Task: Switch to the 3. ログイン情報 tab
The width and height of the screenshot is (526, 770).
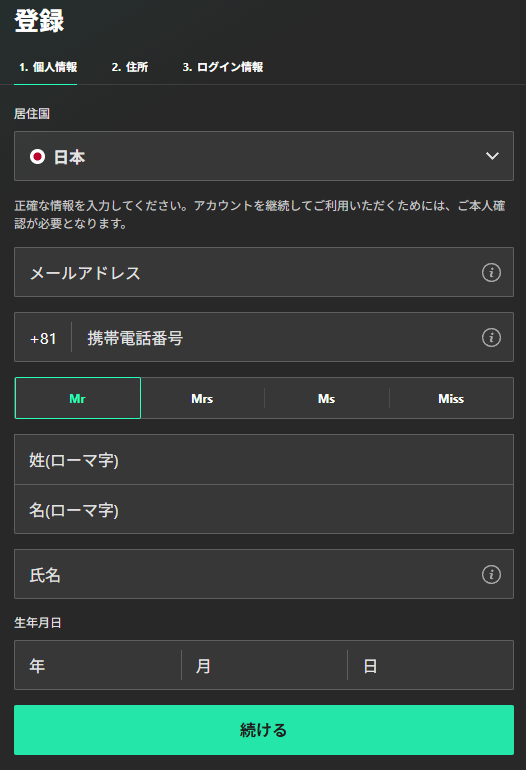Action: (x=223, y=67)
